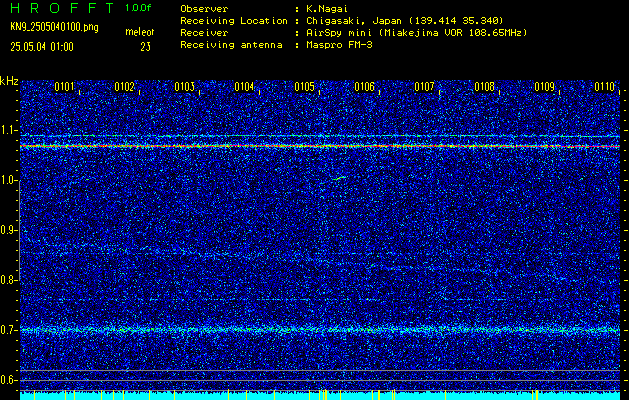Click the 0106 time marker
629x400 pixels.
point(364,87)
